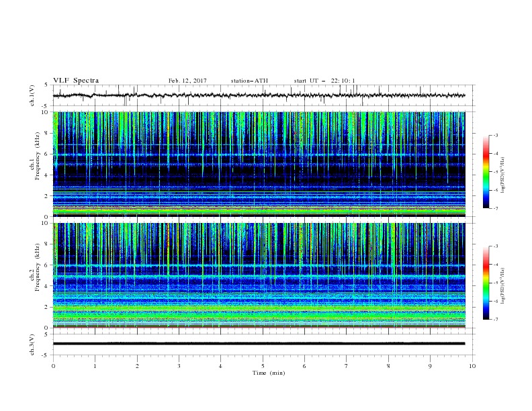Click the "Time (min)" x-axis label

(269, 373)
